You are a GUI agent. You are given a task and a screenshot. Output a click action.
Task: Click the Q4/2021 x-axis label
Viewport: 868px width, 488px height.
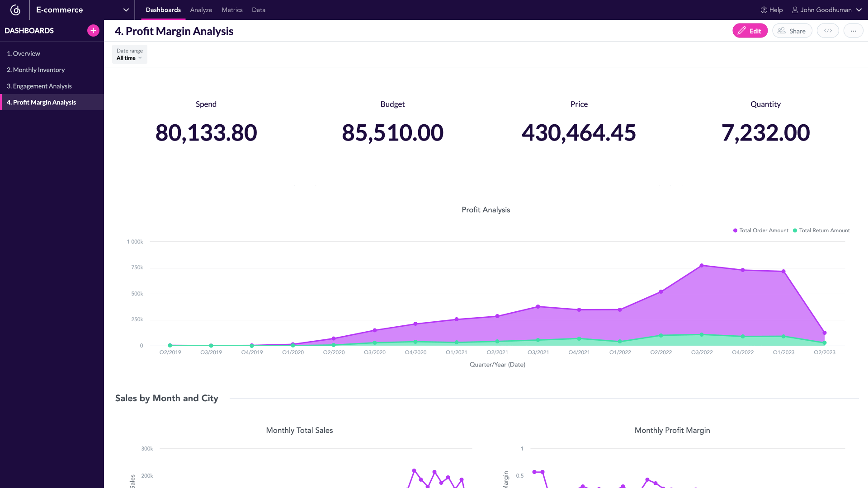(579, 352)
